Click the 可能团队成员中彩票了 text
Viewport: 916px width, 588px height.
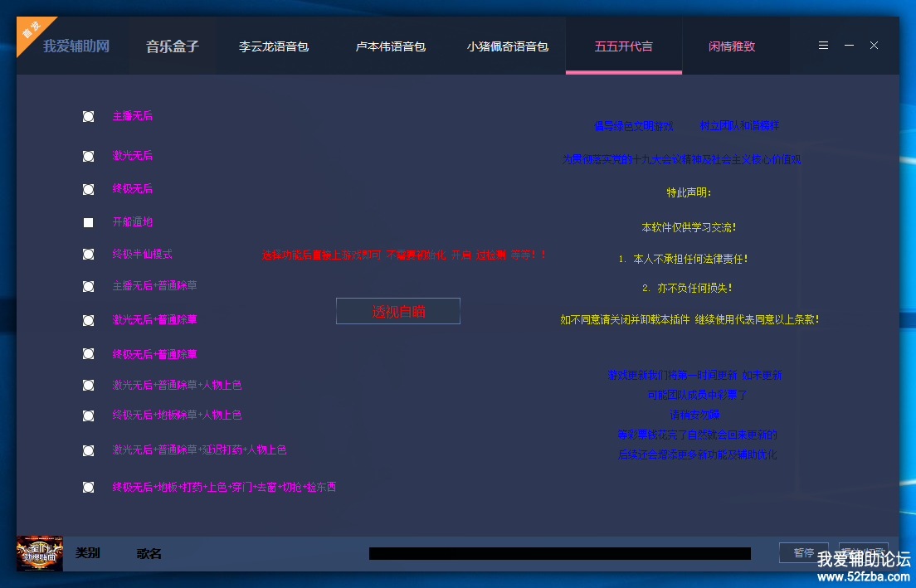(x=697, y=395)
